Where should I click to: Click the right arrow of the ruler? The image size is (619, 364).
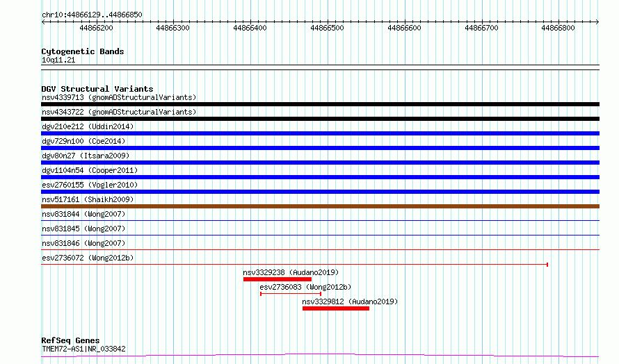pyautogui.click(x=597, y=22)
